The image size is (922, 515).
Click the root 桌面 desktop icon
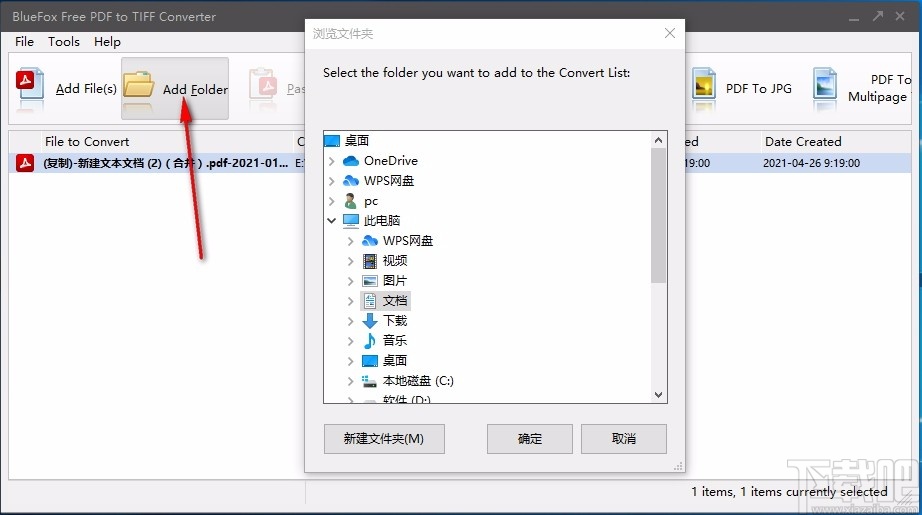332,141
